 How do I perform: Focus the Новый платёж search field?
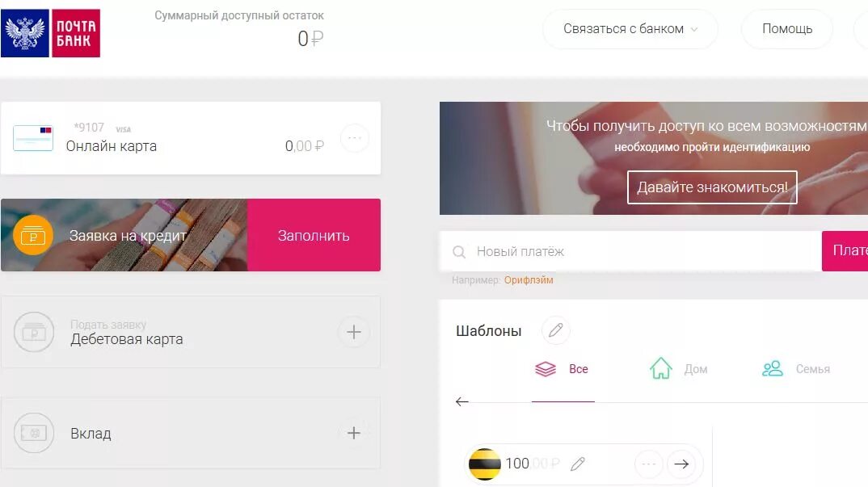pos(630,251)
